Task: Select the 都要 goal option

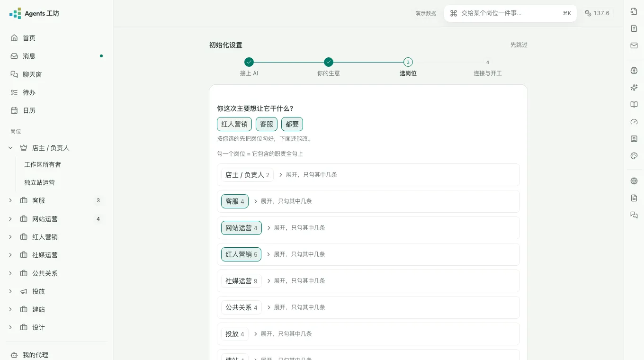Action: tap(292, 124)
